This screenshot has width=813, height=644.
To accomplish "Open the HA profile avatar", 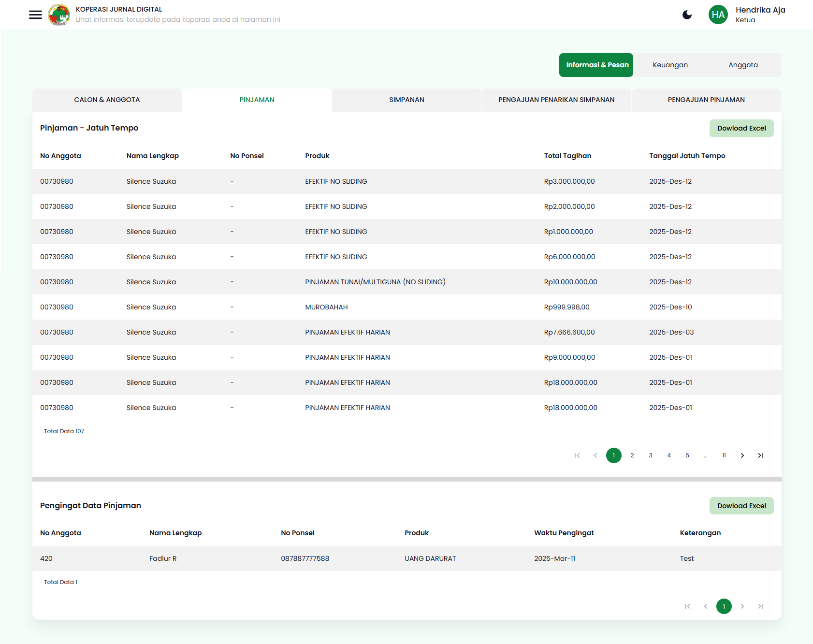I will (718, 15).
